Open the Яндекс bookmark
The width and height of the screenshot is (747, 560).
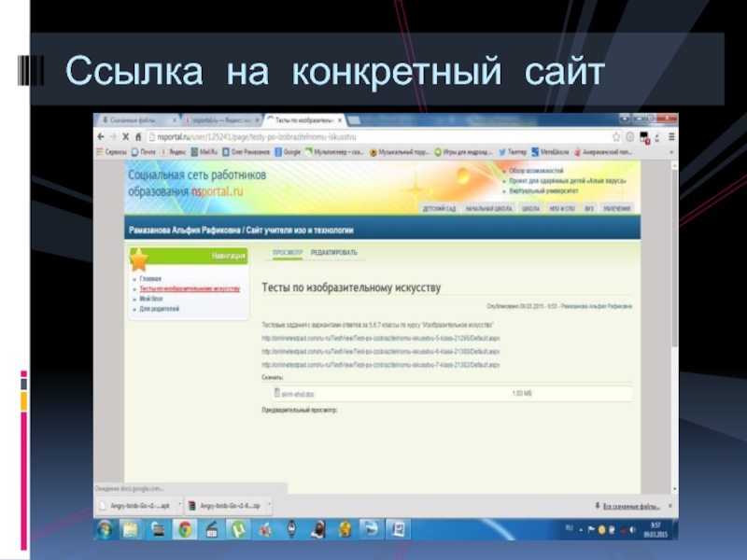pyautogui.click(x=173, y=152)
